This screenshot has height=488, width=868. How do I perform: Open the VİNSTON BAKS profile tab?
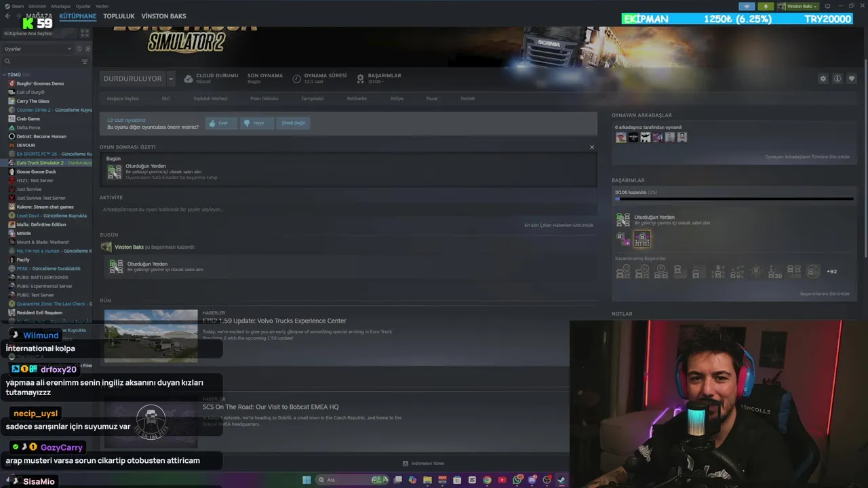click(x=163, y=16)
